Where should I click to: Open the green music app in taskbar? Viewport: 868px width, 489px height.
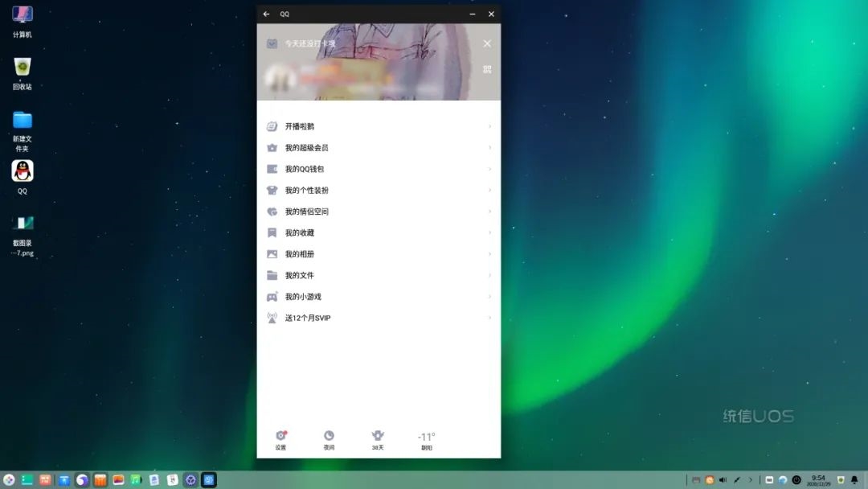tap(136, 479)
